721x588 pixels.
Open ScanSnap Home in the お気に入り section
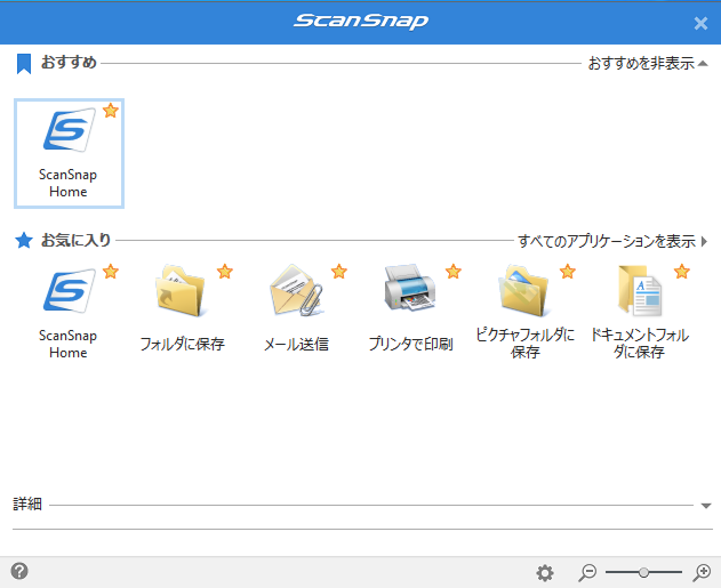[x=69, y=313]
